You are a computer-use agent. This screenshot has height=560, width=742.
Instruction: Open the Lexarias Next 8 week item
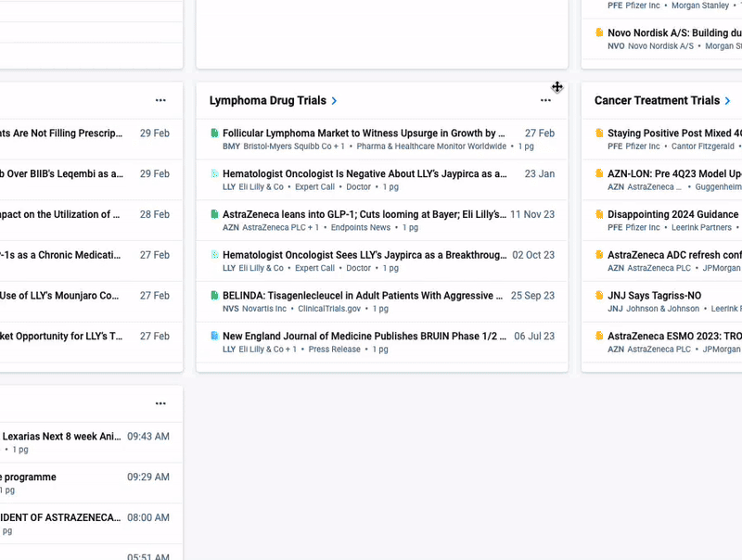coord(61,436)
